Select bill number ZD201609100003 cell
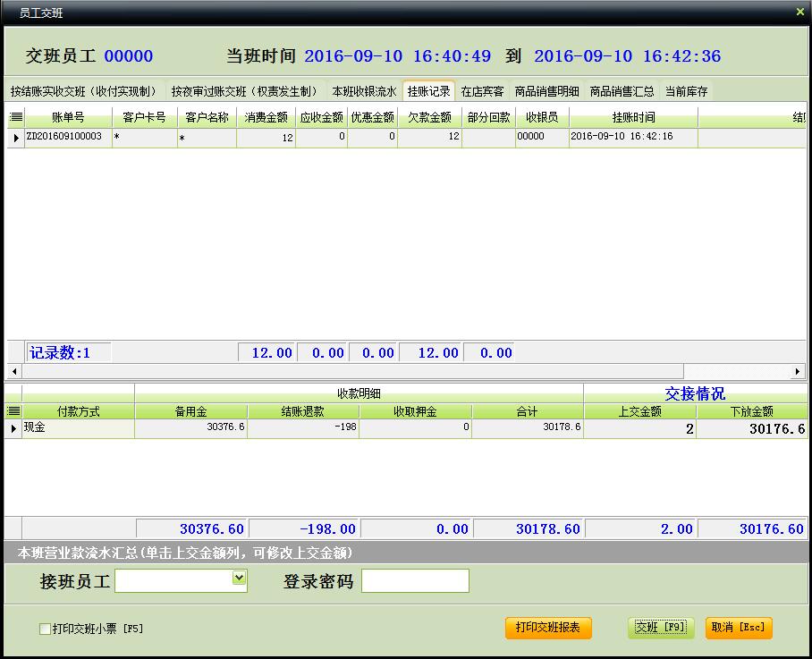 (x=68, y=138)
